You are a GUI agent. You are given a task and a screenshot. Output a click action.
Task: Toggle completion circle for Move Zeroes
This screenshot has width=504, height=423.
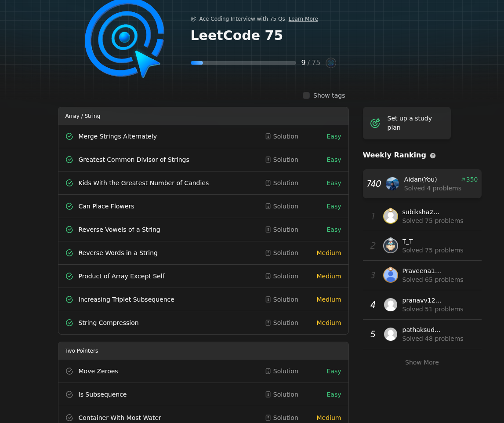[x=69, y=371]
